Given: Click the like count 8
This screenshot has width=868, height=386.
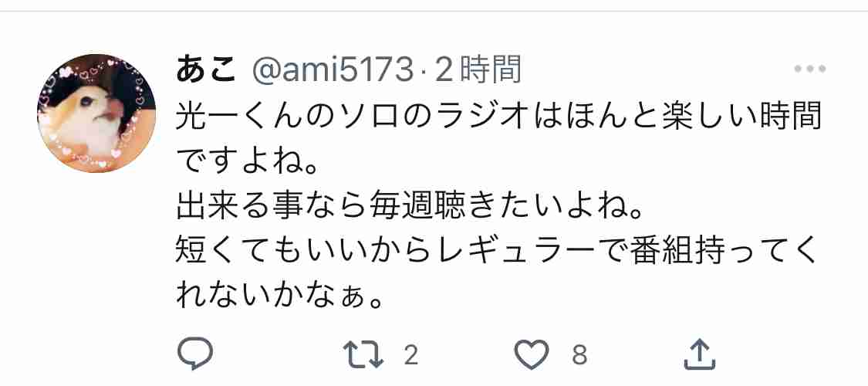Looking at the screenshot, I should [x=579, y=354].
